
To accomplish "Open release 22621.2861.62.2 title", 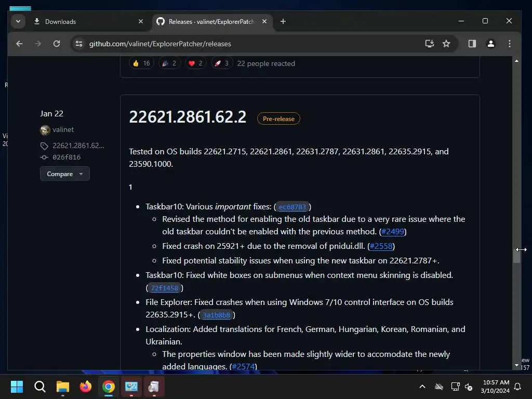I will pyautogui.click(x=188, y=117).
